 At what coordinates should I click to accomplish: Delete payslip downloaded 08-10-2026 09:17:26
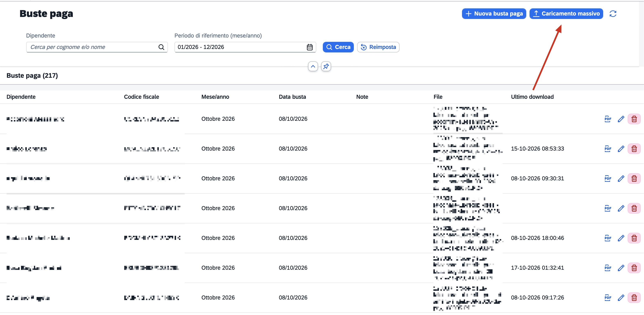pyautogui.click(x=634, y=297)
